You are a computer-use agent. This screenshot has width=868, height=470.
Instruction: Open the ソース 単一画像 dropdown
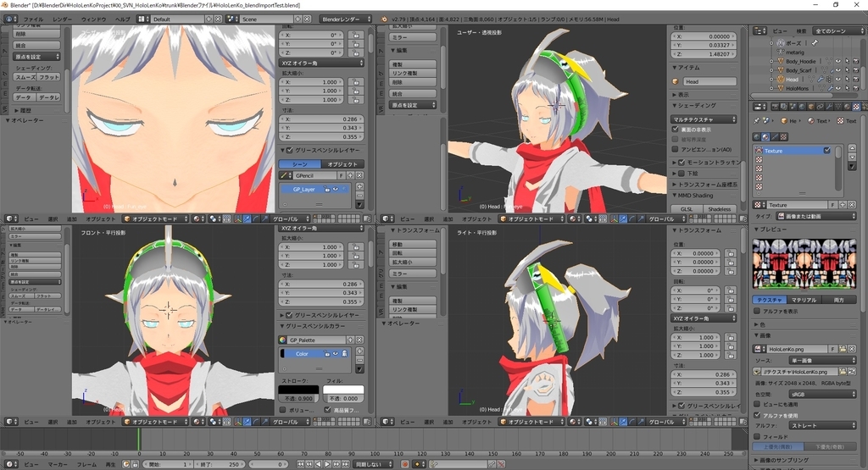822,361
